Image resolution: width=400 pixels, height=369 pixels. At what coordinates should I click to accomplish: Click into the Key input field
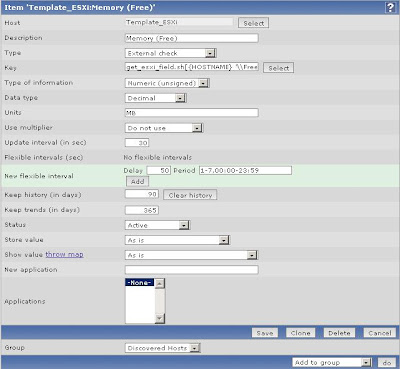[x=191, y=67]
